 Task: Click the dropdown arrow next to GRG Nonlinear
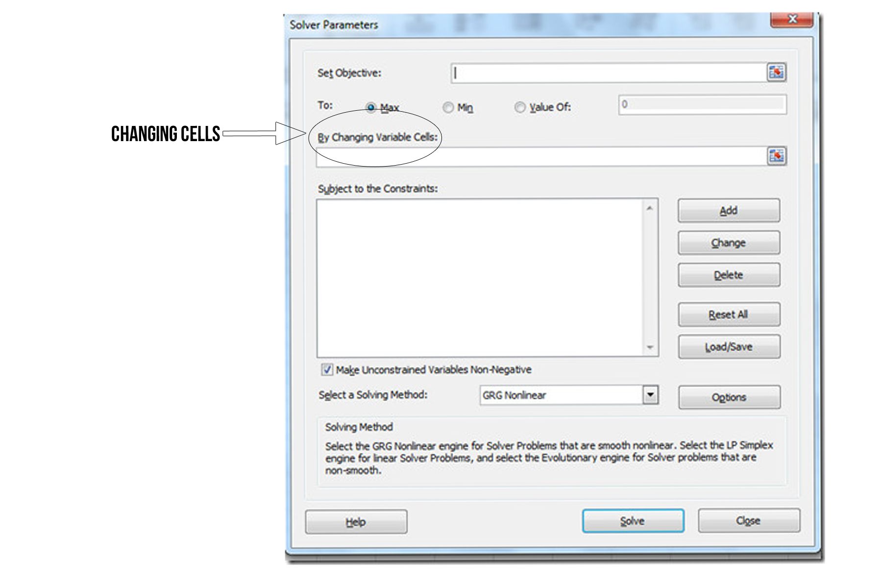650,394
